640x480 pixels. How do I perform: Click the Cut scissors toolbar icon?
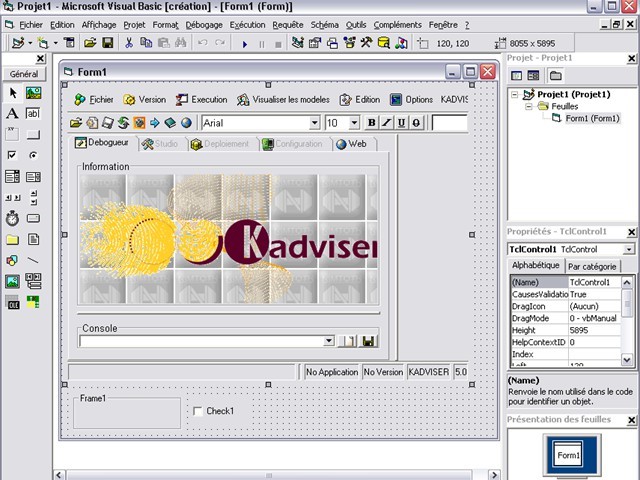129,42
